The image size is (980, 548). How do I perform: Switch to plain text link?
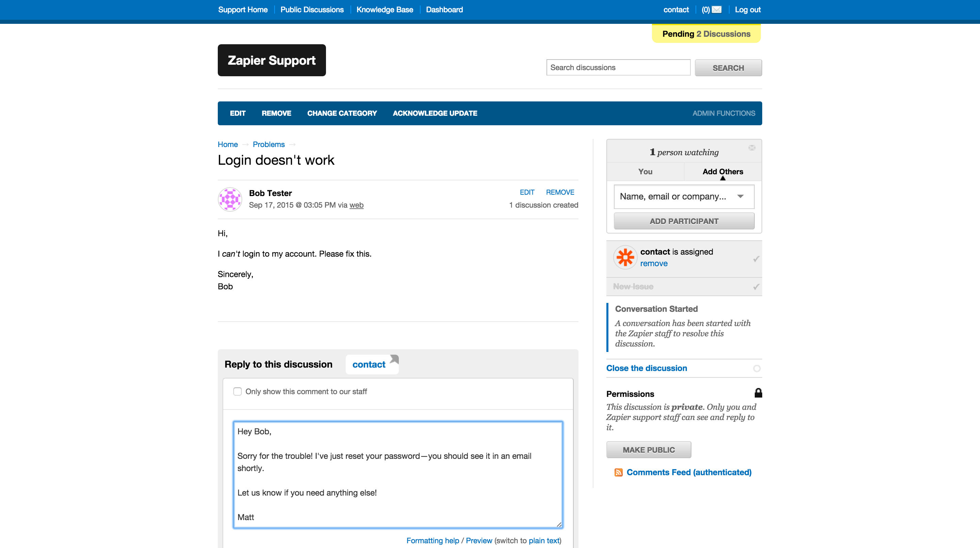pyautogui.click(x=544, y=541)
